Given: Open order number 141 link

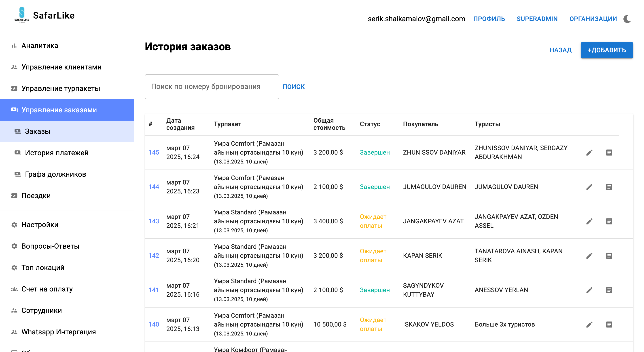Looking at the screenshot, I should point(154,290).
